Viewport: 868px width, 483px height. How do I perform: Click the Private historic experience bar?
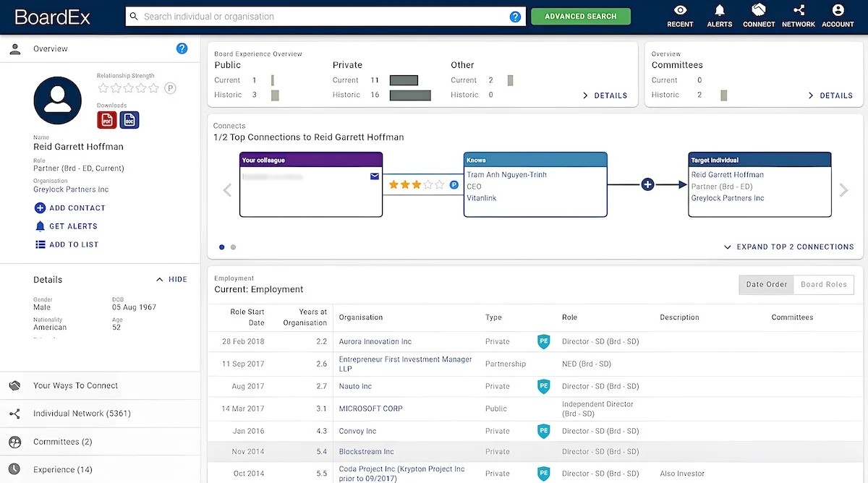tap(410, 95)
